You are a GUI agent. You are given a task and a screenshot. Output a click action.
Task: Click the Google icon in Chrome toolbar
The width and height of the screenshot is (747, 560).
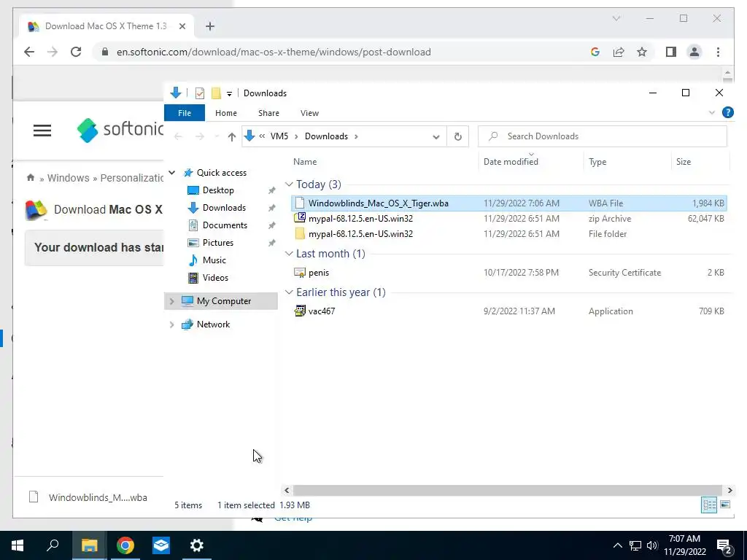(x=595, y=52)
